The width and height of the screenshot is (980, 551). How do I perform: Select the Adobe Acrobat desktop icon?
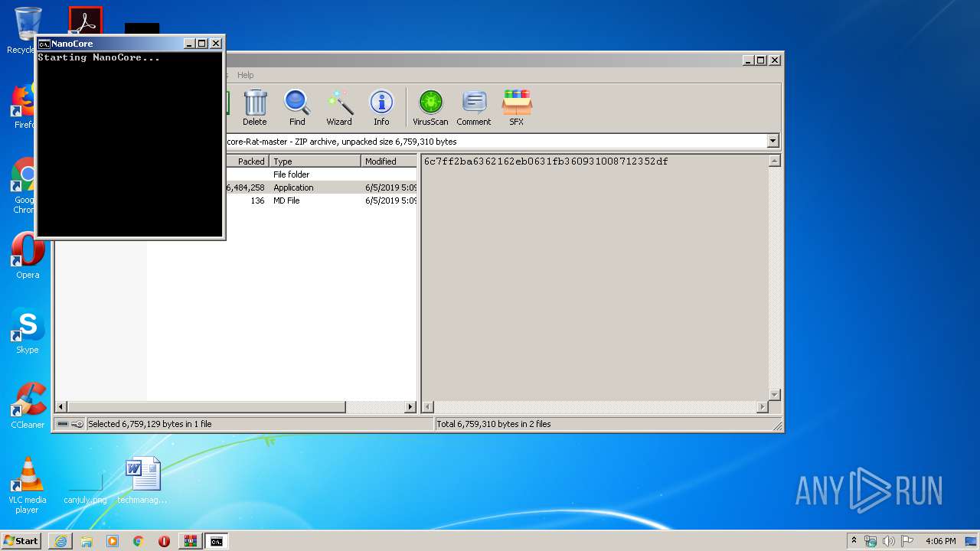click(x=85, y=21)
